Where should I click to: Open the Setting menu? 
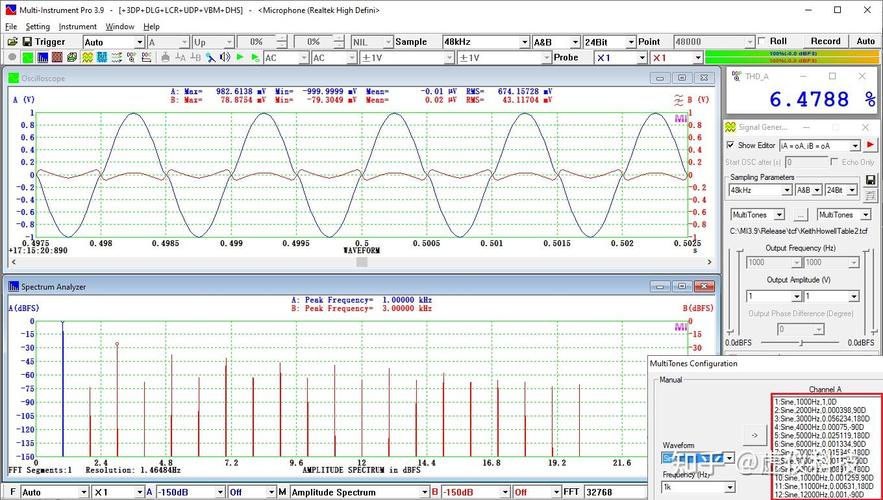pos(38,26)
